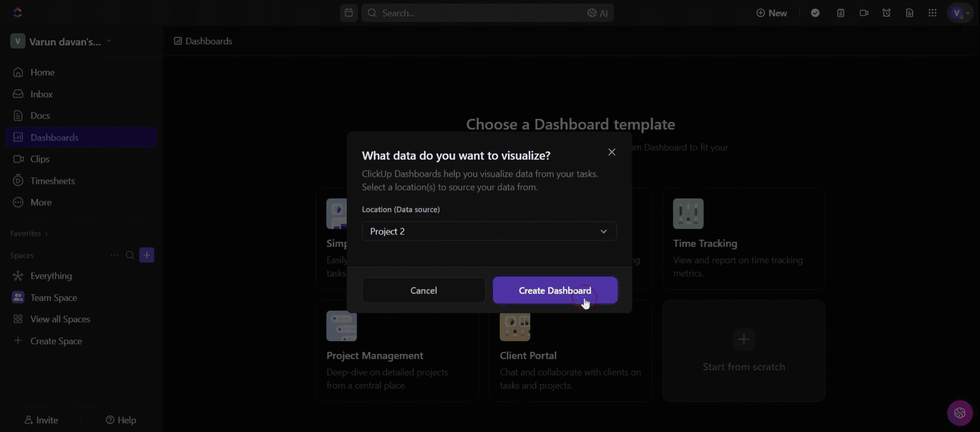The image size is (980, 432).
Task: Open the Project 2 location dropdown
Action: 489,231
